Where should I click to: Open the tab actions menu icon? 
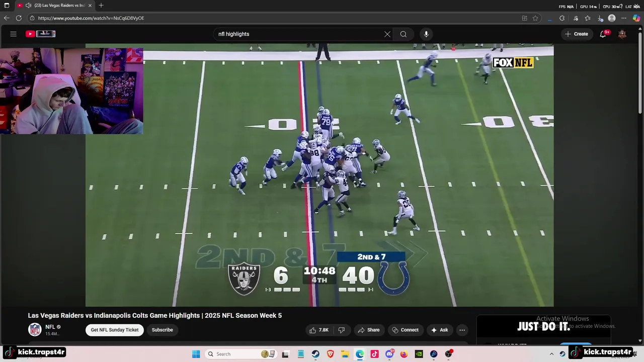point(7,6)
